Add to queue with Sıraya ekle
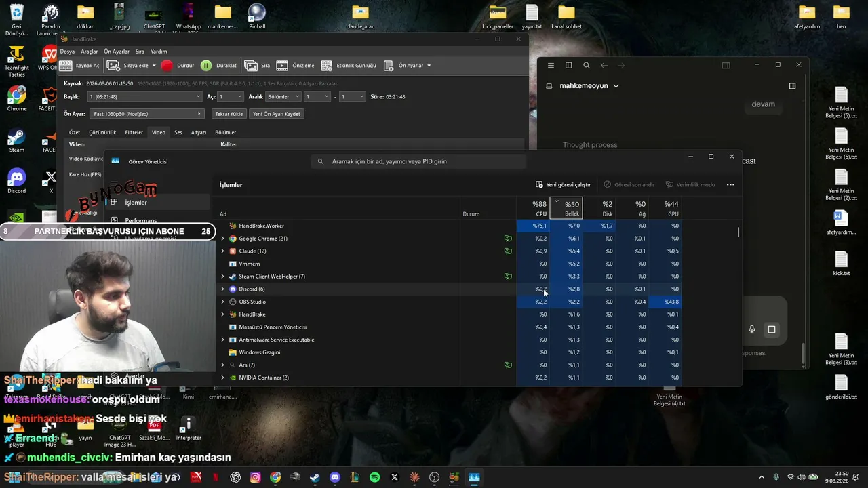Image resolution: width=868 pixels, height=488 pixels. [128, 66]
